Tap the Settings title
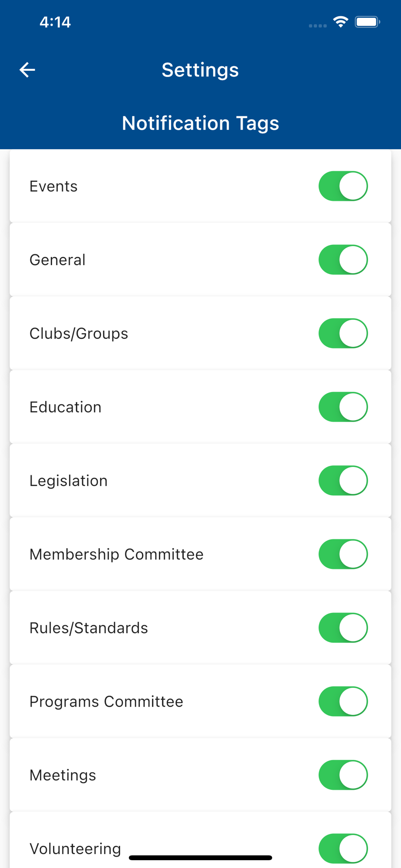 (x=200, y=70)
